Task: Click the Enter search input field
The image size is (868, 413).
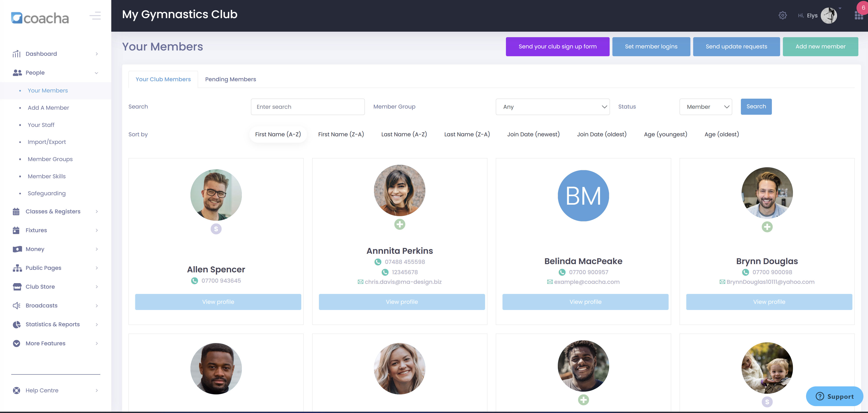Action: (x=307, y=107)
